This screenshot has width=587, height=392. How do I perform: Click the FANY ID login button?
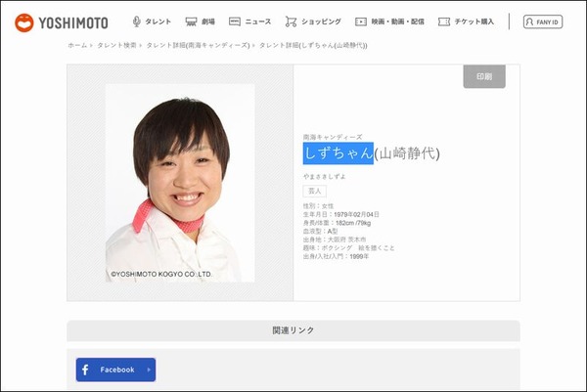[542, 22]
